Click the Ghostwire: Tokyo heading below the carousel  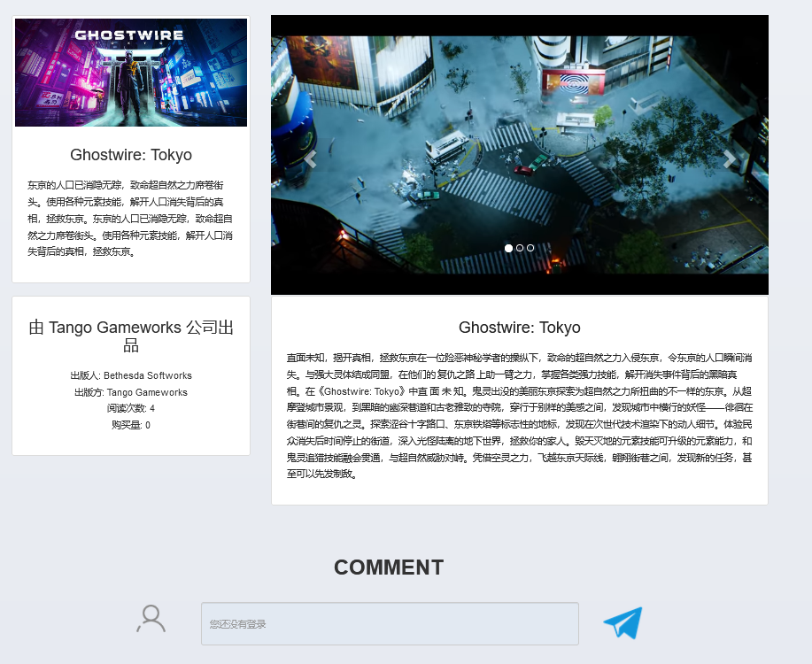pyautogui.click(x=520, y=328)
